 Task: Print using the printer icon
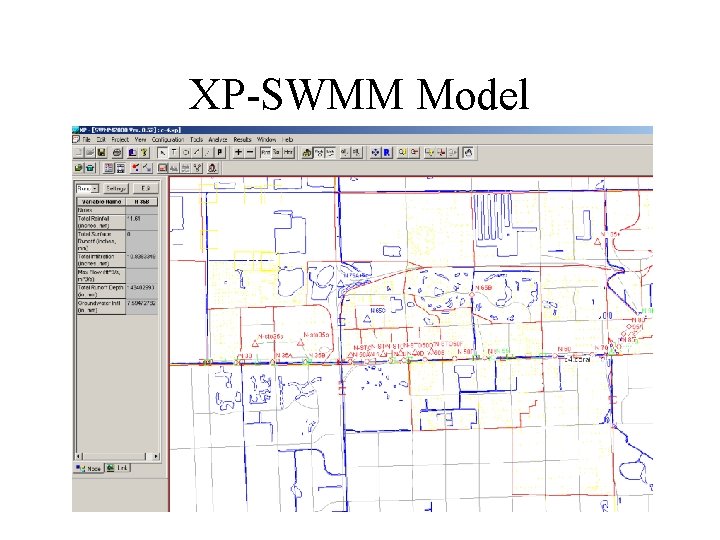[118, 152]
